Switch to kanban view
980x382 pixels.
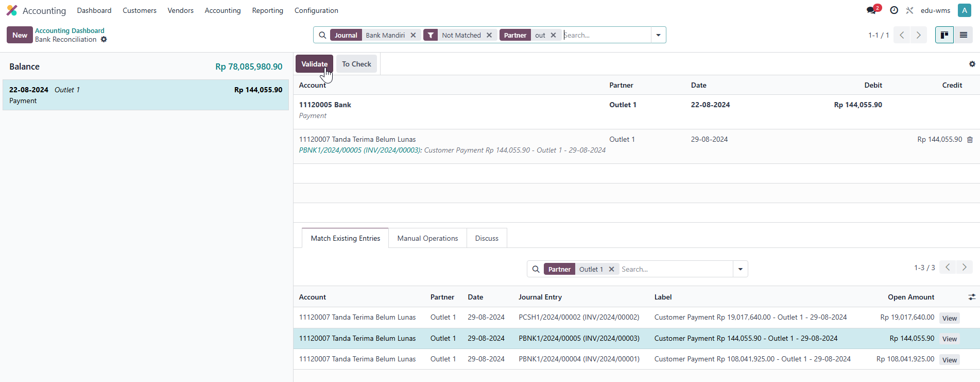944,35
